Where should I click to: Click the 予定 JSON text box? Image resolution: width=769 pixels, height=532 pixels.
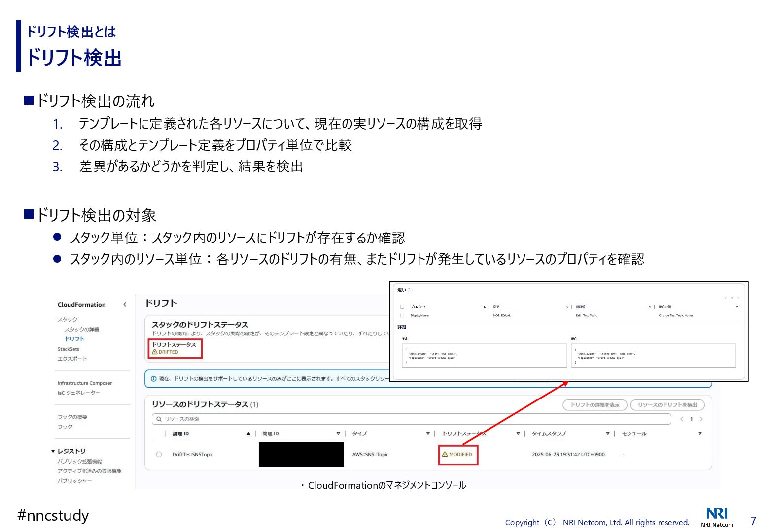[x=484, y=356]
